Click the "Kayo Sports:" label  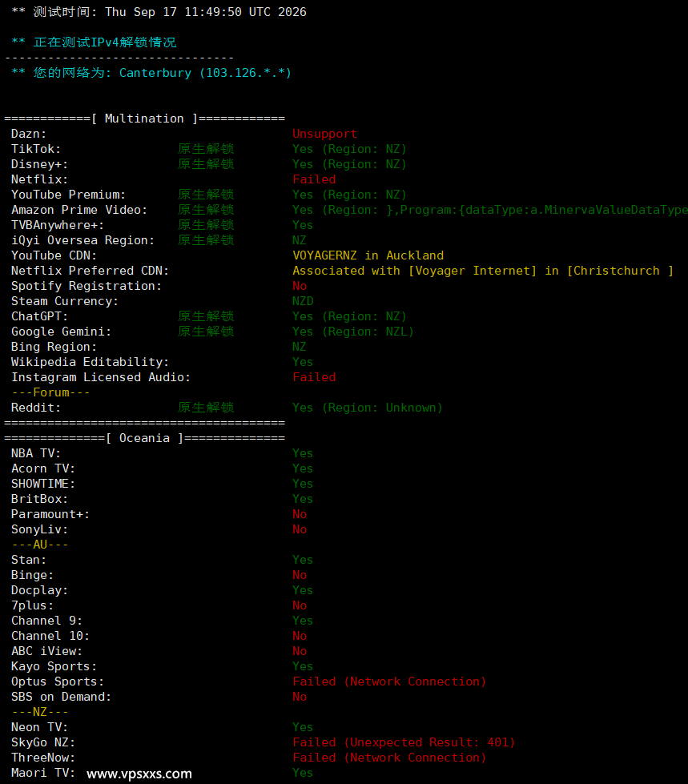pos(54,666)
